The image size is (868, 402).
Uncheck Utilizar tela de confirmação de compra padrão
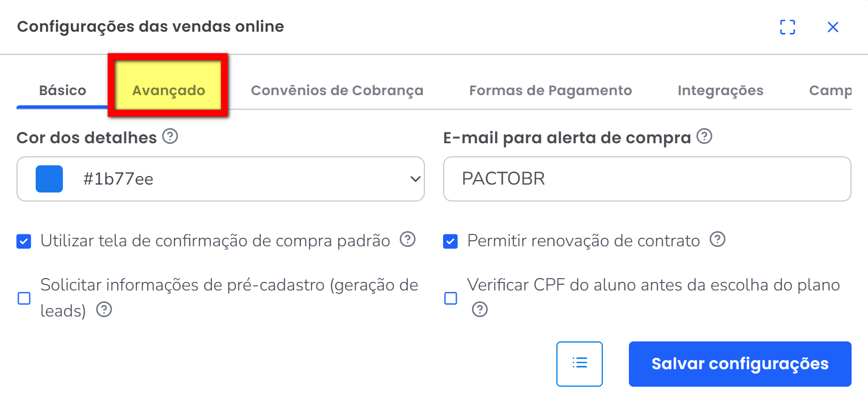(24, 242)
